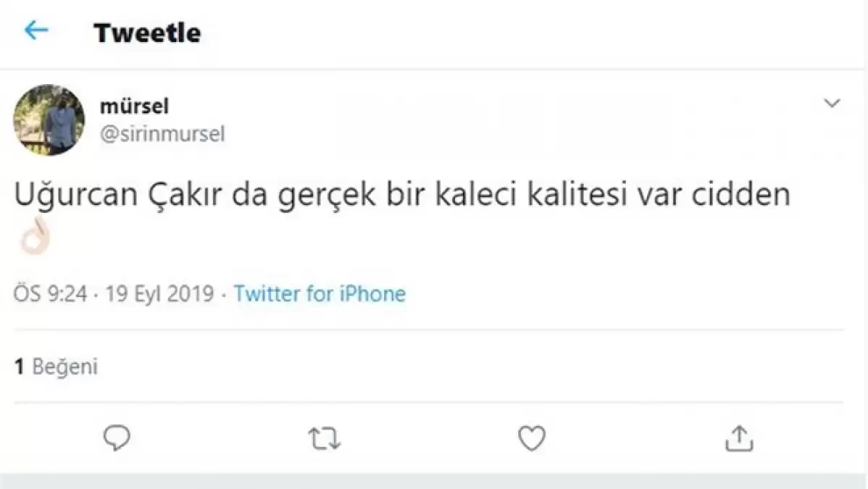868x489 pixels.
Task: Retweet this tweet with the arrows icon
Action: click(325, 439)
